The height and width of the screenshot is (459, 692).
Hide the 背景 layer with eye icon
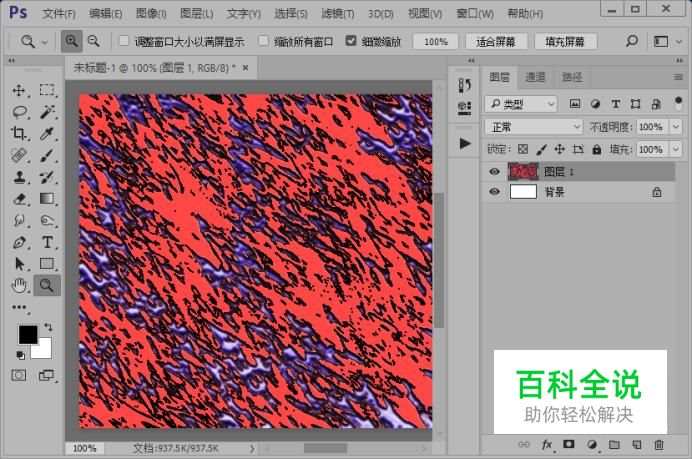point(494,192)
